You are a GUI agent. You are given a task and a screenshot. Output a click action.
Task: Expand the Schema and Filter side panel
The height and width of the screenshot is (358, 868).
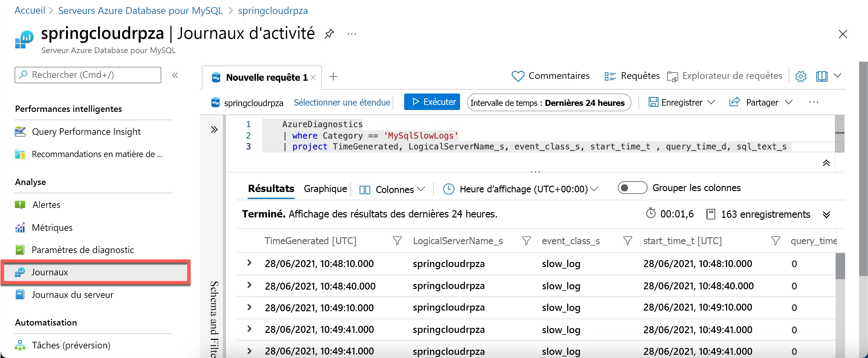click(214, 130)
